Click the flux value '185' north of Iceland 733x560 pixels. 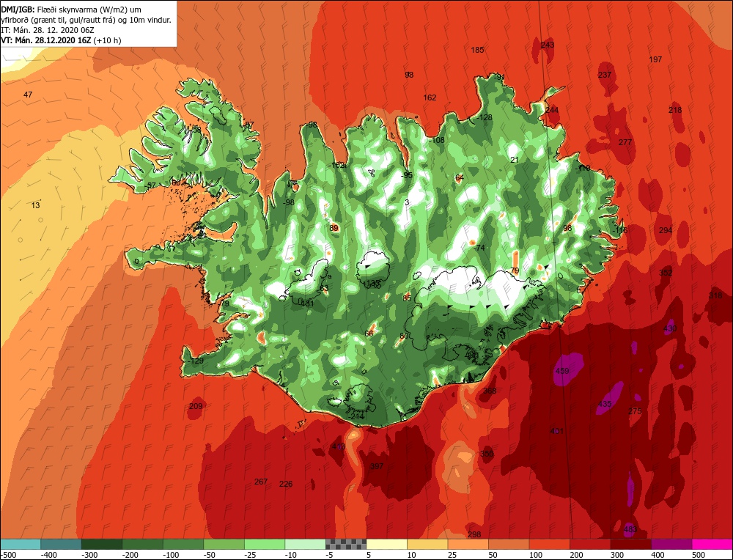point(477,50)
